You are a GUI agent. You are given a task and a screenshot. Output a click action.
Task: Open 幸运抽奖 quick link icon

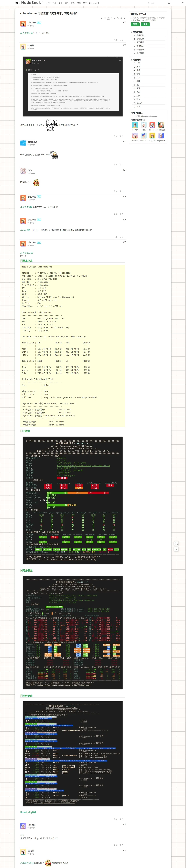(x=134, y=42)
